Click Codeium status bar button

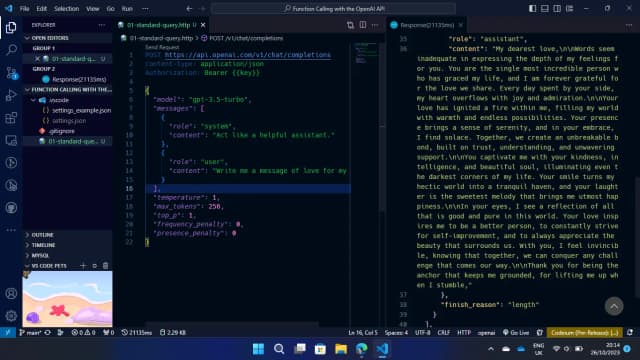point(584,333)
